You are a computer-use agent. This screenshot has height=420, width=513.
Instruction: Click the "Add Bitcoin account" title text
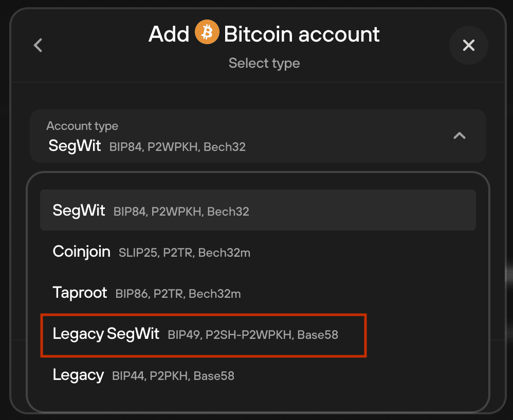point(264,34)
